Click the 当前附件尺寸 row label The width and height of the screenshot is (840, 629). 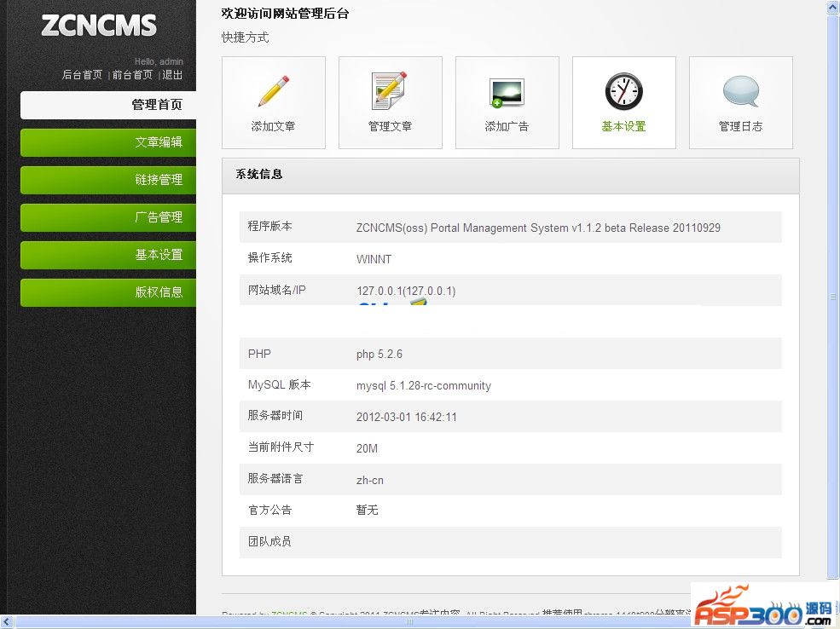click(281, 447)
